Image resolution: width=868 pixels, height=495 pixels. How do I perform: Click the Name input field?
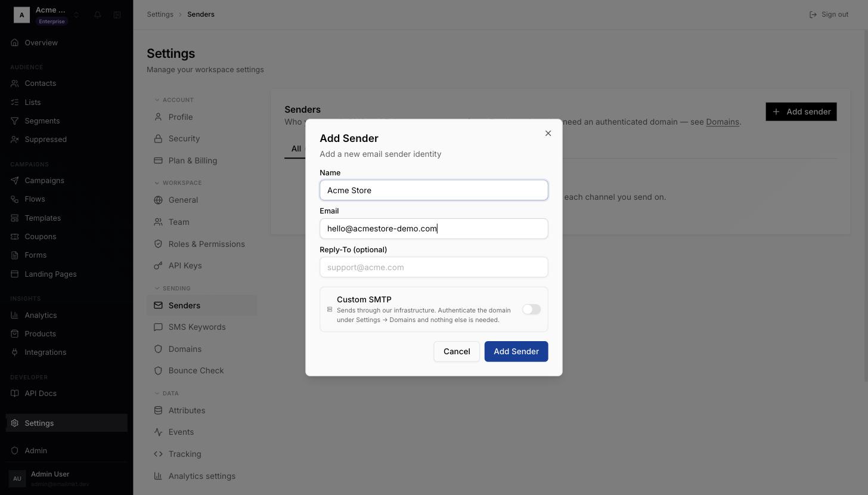pyautogui.click(x=433, y=190)
